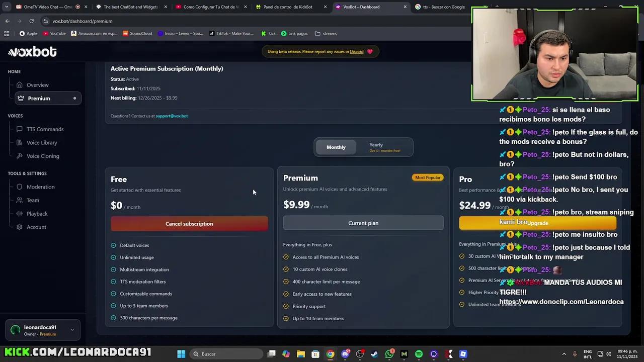The image size is (644, 362).
Task: Open Discord from the taskbar
Action: pyautogui.click(x=345, y=354)
